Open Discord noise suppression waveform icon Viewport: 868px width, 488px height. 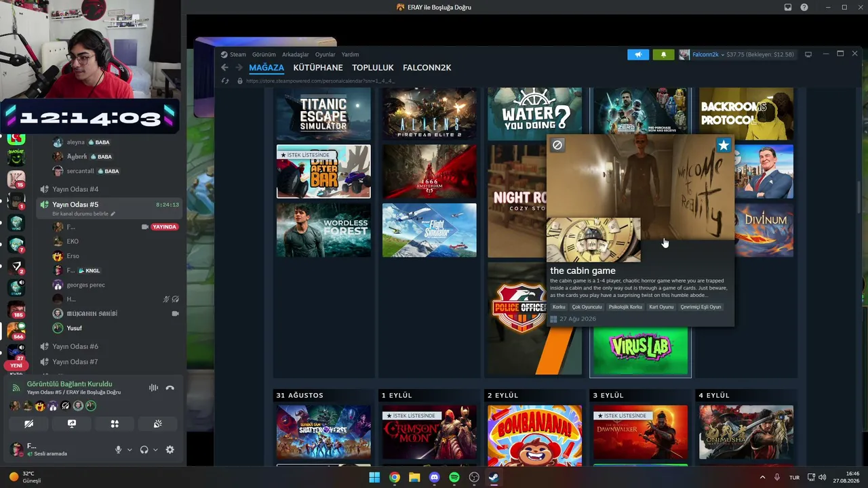(x=153, y=388)
